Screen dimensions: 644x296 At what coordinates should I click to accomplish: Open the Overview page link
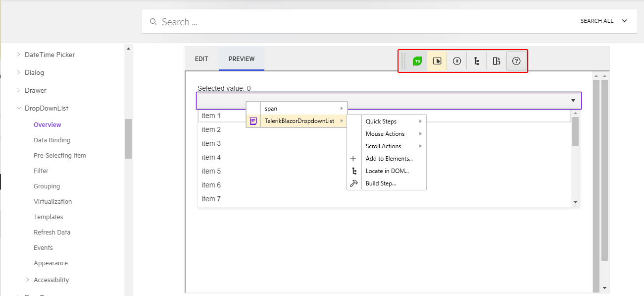point(48,124)
